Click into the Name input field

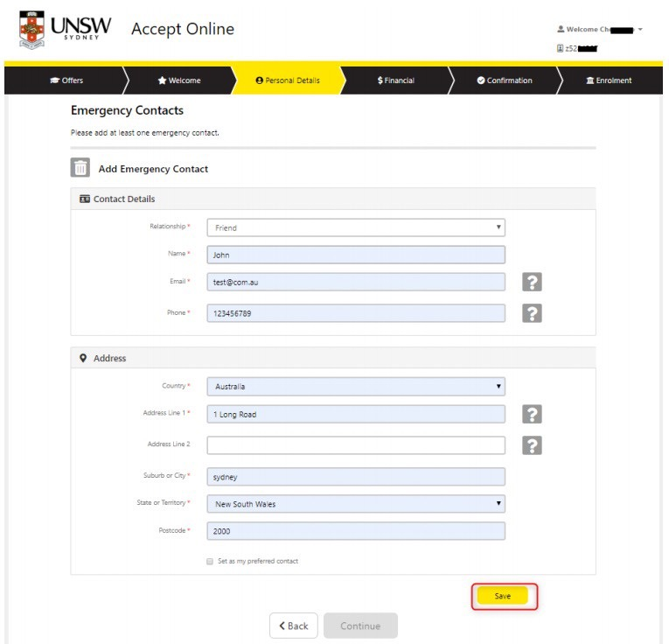pos(356,255)
